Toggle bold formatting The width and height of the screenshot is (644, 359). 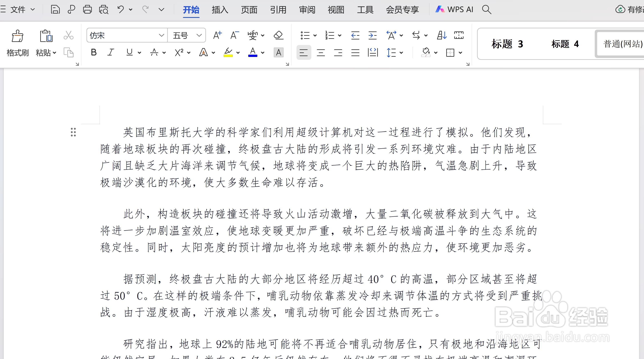[94, 52]
